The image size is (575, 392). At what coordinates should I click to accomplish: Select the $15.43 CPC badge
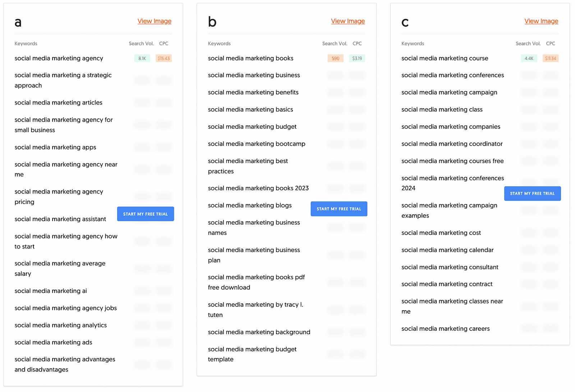pos(164,58)
